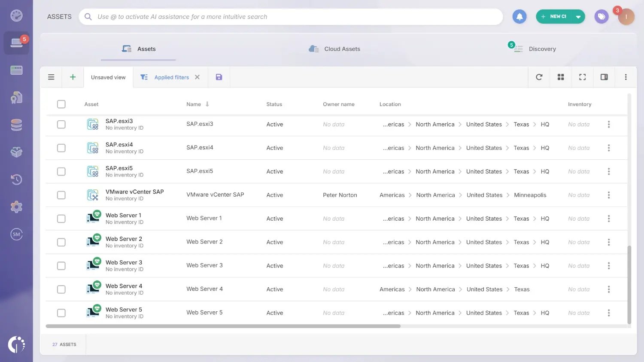Open the Settings gear in the sidebar
The height and width of the screenshot is (362, 644).
16,207
